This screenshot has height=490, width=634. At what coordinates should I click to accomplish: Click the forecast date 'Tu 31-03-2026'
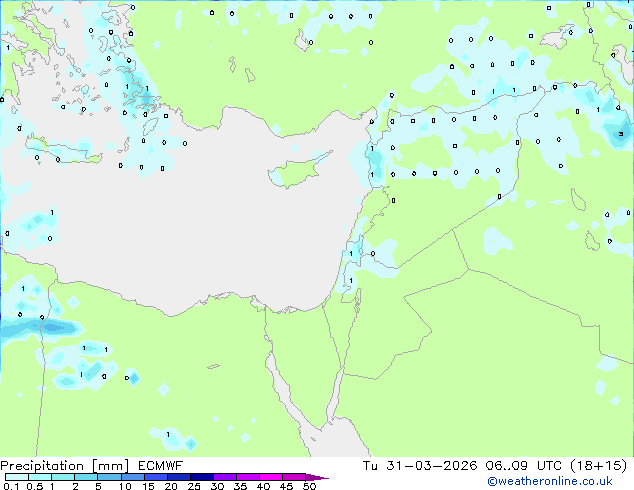pos(420,466)
